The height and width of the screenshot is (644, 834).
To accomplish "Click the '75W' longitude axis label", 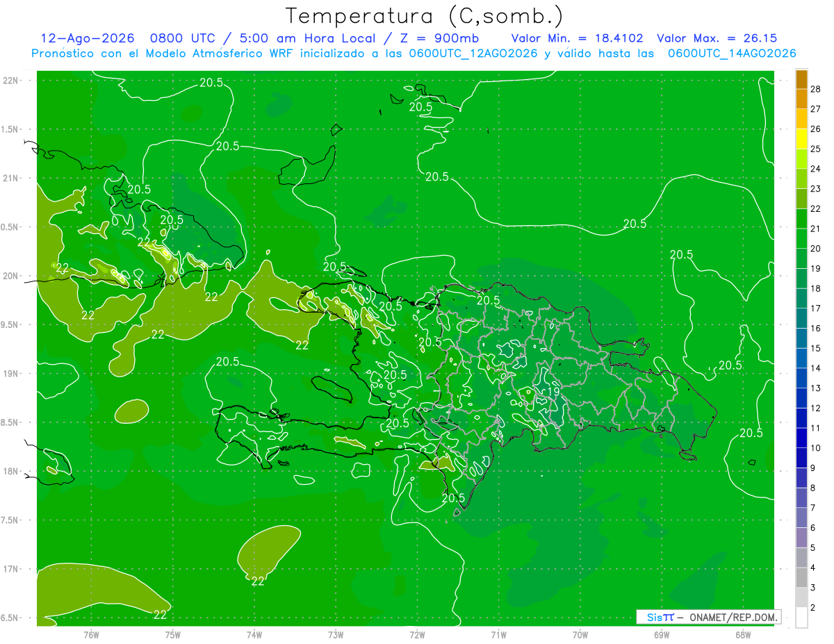I will point(173,634).
